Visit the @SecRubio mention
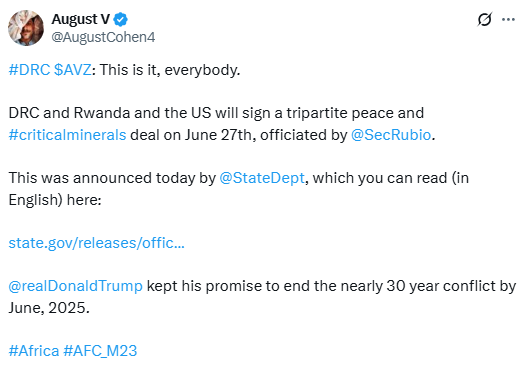 click(391, 135)
